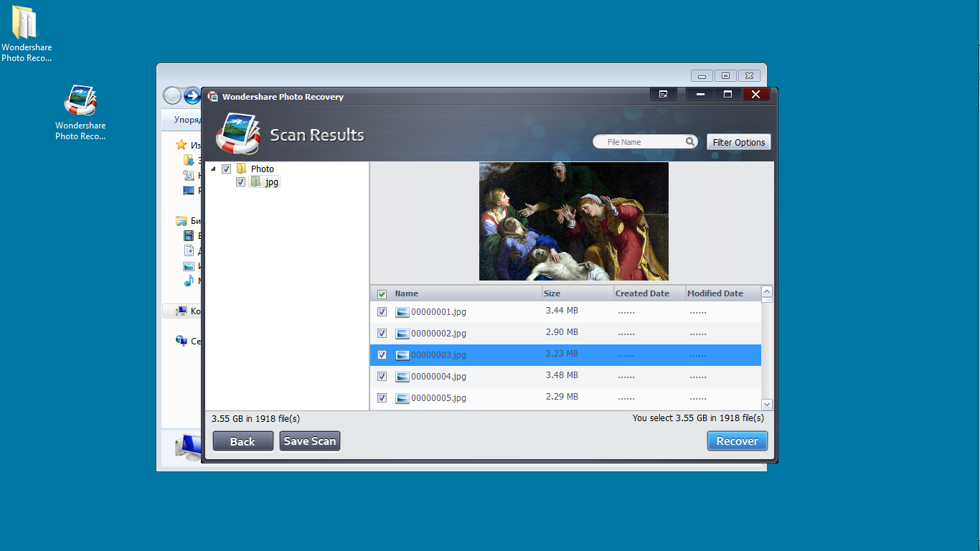Click the 3.44 MB size value

(x=562, y=311)
